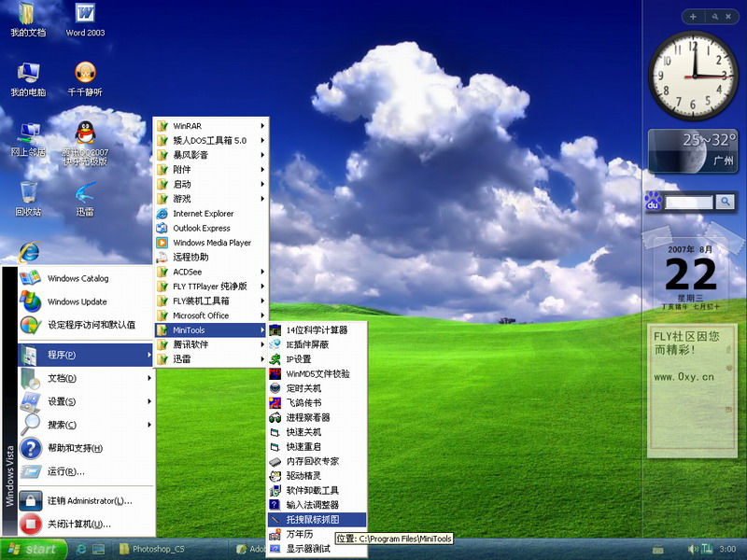Click the calendar gadget showing 22

[x=691, y=275]
